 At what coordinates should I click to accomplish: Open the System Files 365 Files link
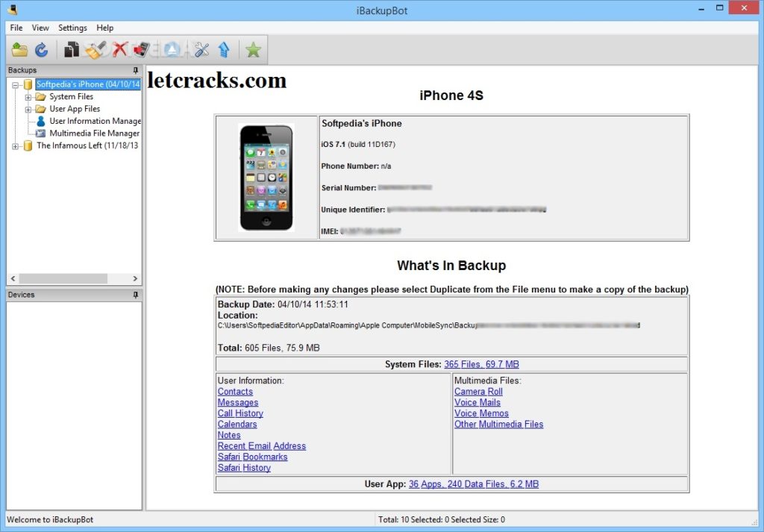(x=481, y=364)
